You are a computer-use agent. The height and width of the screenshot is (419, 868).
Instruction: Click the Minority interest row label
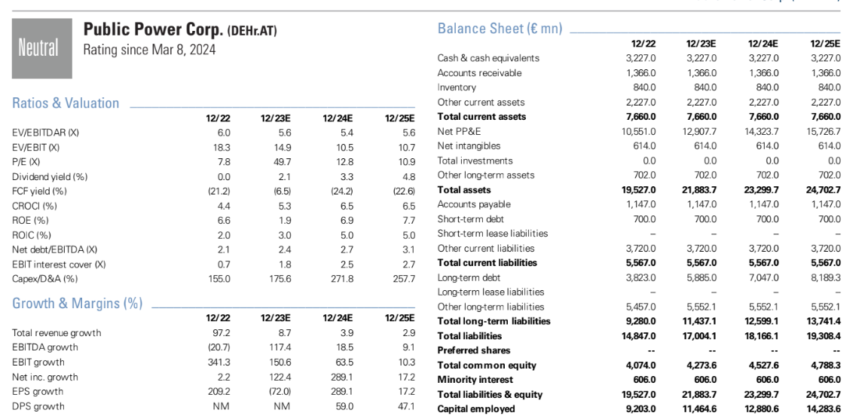[475, 380]
